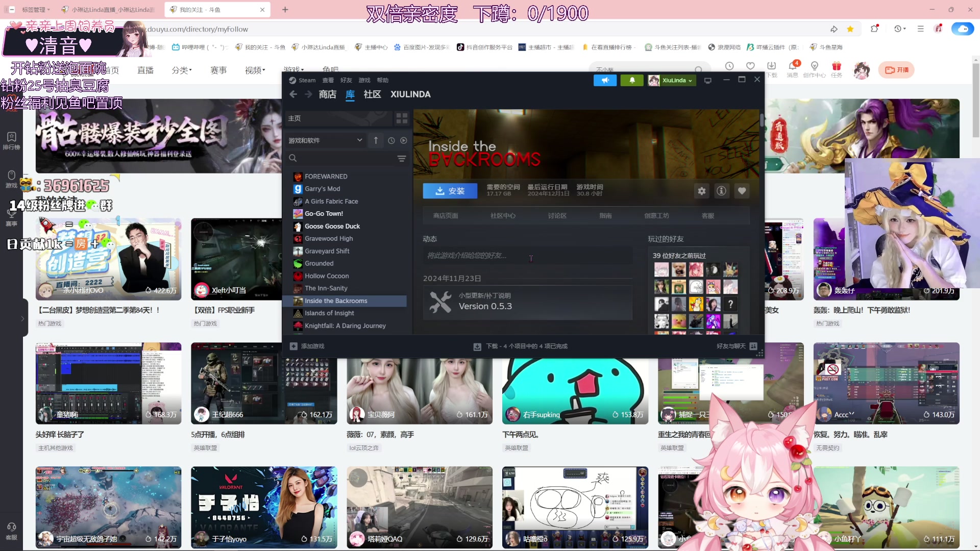Click the ready-to-play filter icon
Screen dimensions: 980x551
[404, 140]
